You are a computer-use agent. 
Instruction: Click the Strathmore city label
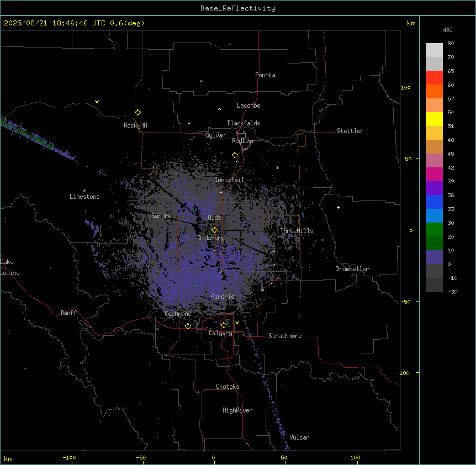coord(285,336)
